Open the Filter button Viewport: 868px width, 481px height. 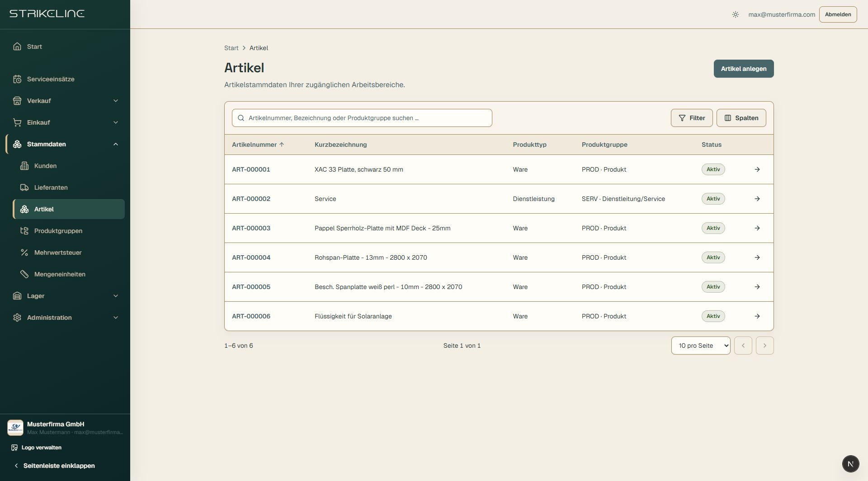692,118
